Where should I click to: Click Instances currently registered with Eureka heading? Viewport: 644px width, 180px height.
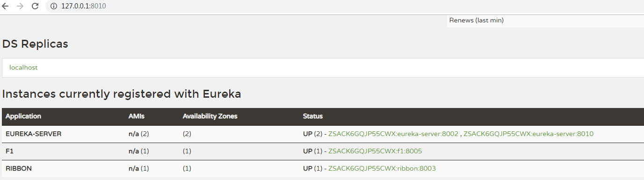coord(122,94)
